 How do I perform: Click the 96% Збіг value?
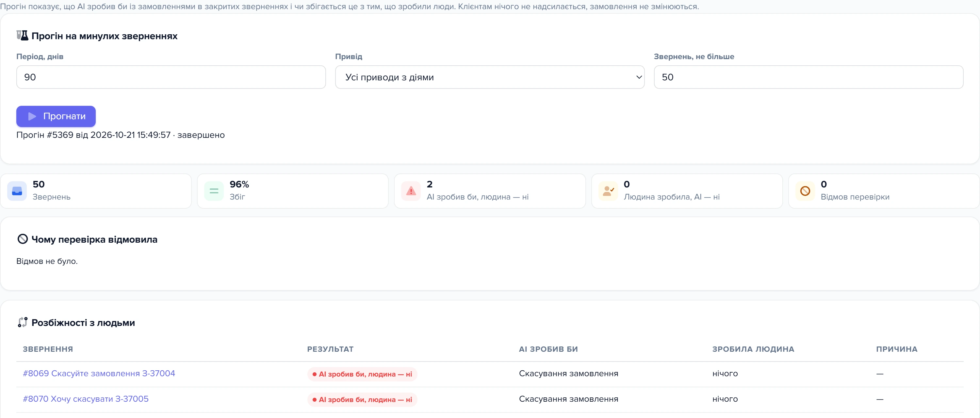tap(239, 185)
